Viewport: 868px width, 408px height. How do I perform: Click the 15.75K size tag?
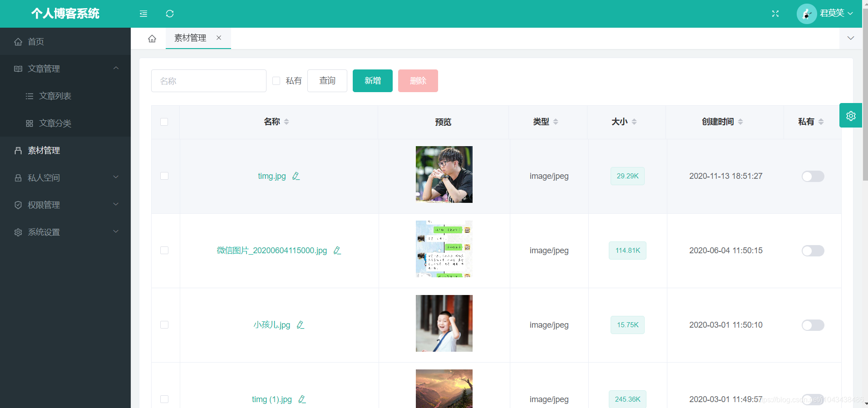627,325
